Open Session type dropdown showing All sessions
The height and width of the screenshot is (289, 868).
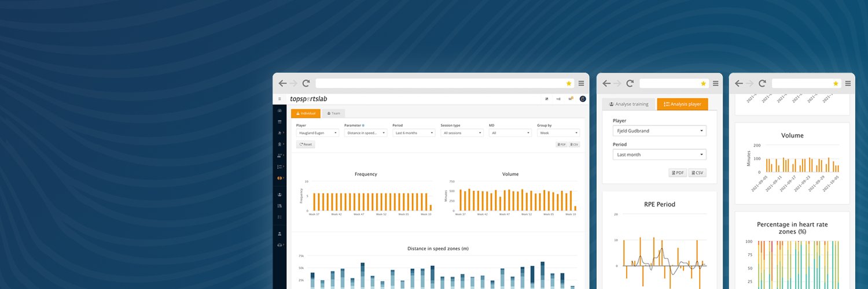(462, 133)
